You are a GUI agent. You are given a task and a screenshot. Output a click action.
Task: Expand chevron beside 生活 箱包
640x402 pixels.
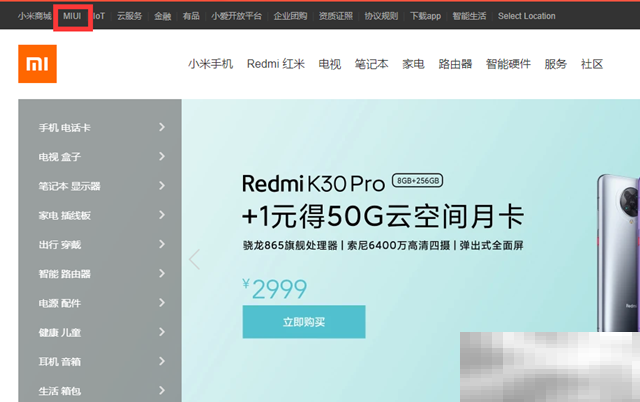click(162, 391)
